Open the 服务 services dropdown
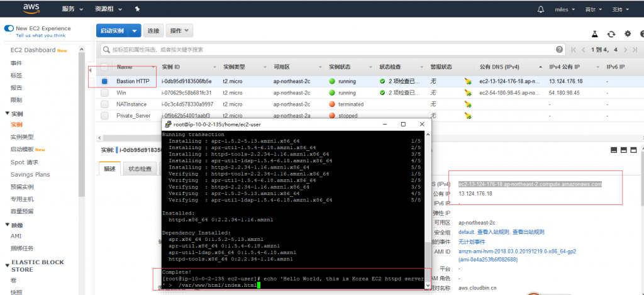The width and height of the screenshot is (644, 295). click(x=72, y=9)
